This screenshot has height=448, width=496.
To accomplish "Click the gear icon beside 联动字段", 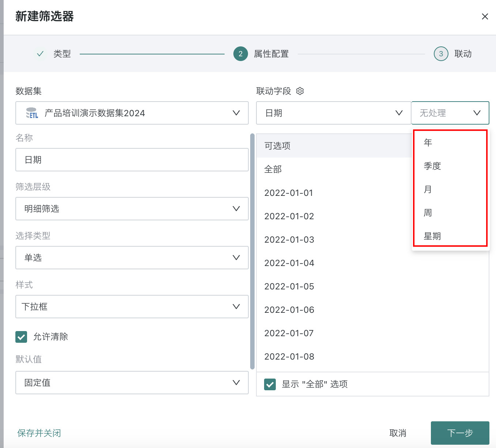I will click(x=300, y=91).
